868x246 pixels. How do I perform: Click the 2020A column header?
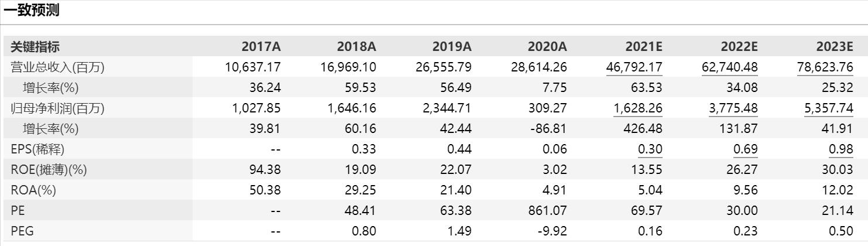coord(547,47)
